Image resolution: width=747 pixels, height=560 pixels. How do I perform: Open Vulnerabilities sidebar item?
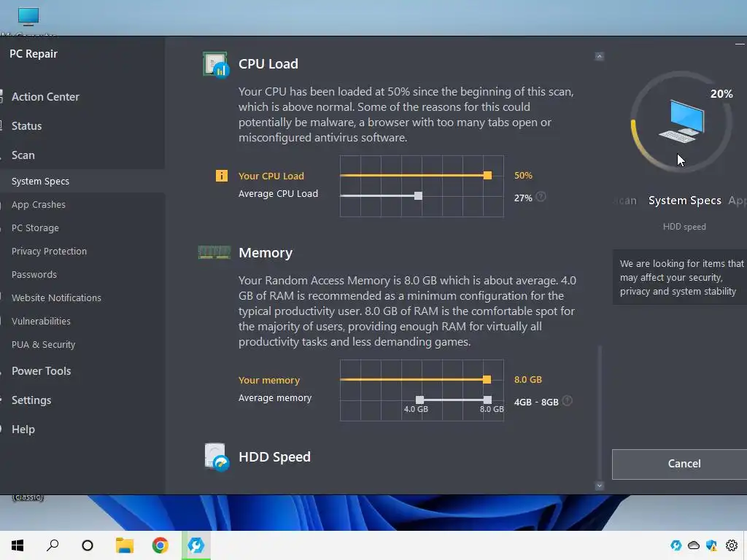pyautogui.click(x=41, y=321)
